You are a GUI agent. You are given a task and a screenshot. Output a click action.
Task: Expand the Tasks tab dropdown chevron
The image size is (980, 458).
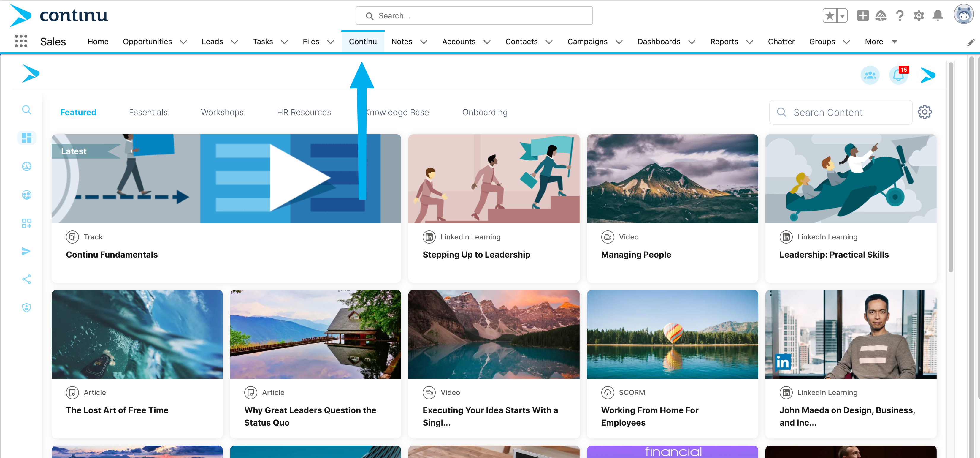pyautogui.click(x=284, y=42)
